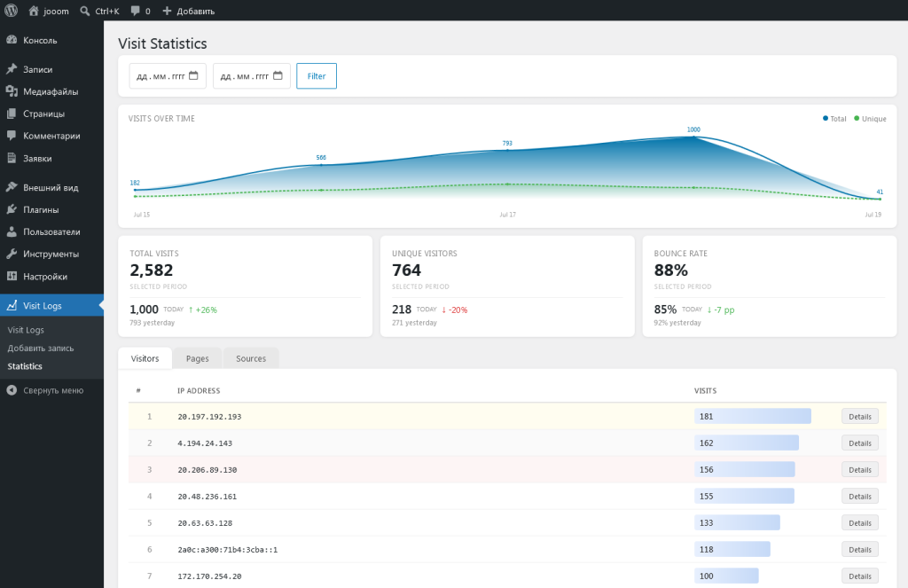
Task: Click the 182 data point on chart
Action: (x=135, y=190)
